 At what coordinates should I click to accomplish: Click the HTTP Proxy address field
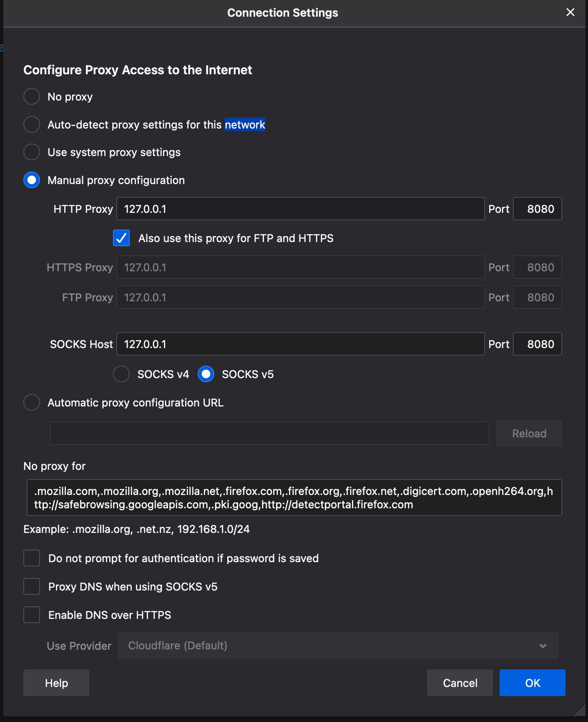(300, 209)
